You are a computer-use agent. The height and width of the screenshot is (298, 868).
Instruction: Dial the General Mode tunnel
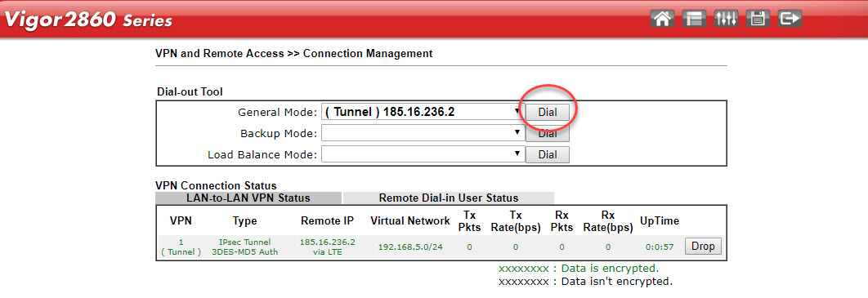click(x=547, y=112)
